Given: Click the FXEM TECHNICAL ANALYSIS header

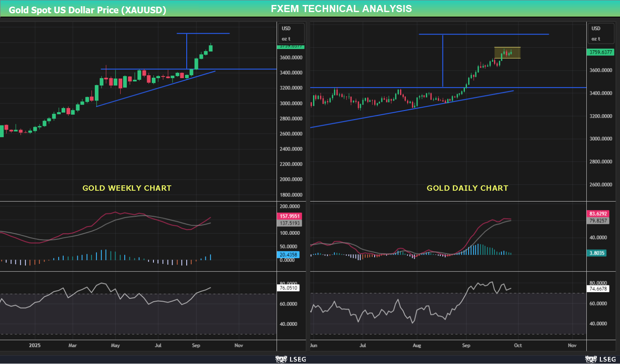Looking at the screenshot, I should [342, 8].
